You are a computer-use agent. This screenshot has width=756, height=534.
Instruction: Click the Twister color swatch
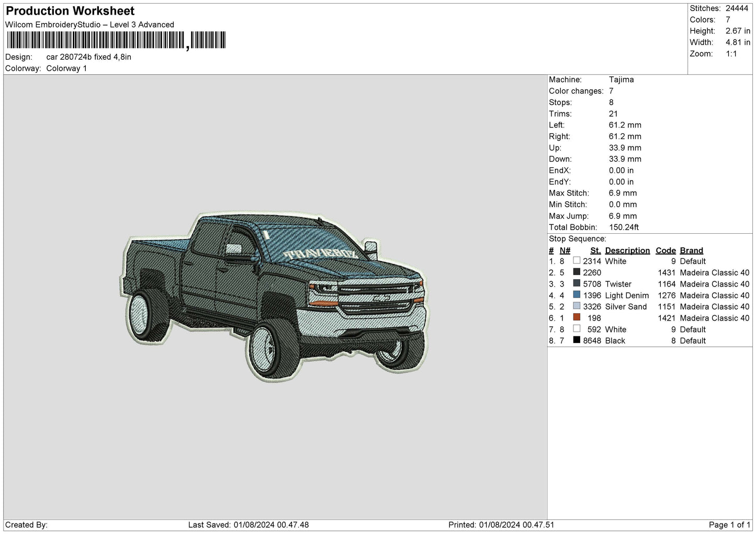[577, 283]
